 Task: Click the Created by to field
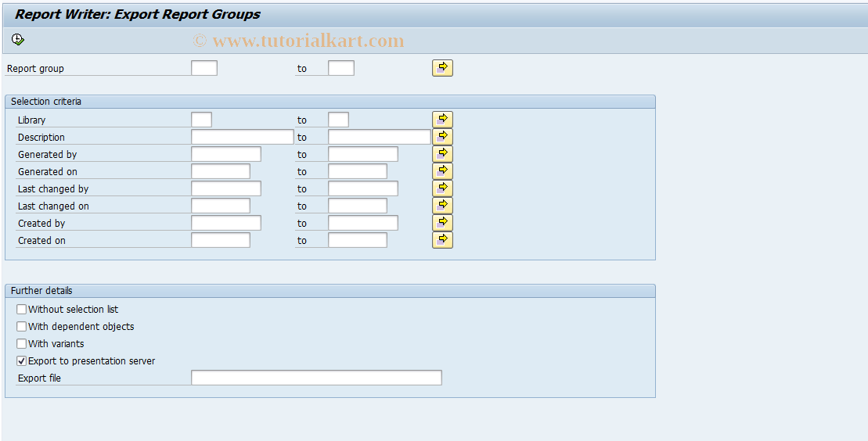tap(363, 222)
